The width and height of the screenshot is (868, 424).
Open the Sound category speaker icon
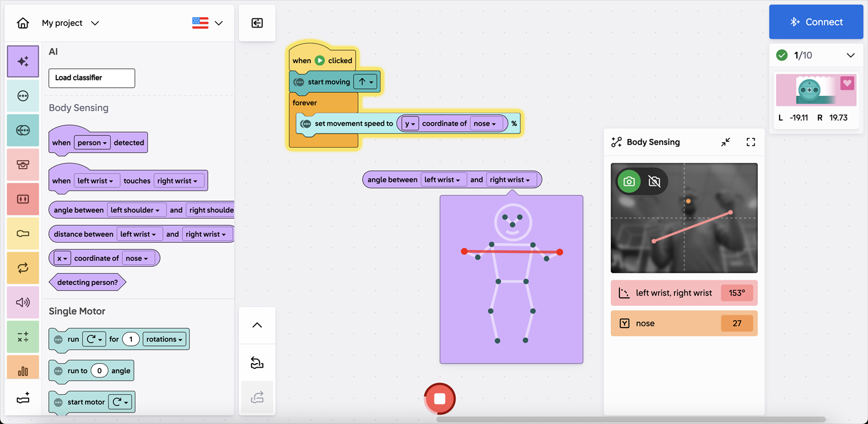pos(23,302)
